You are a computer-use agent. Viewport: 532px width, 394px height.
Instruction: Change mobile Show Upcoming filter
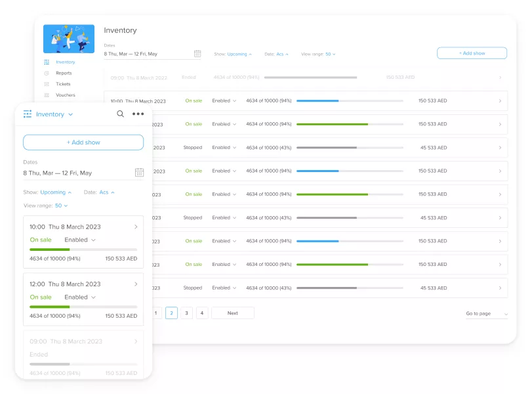point(56,192)
